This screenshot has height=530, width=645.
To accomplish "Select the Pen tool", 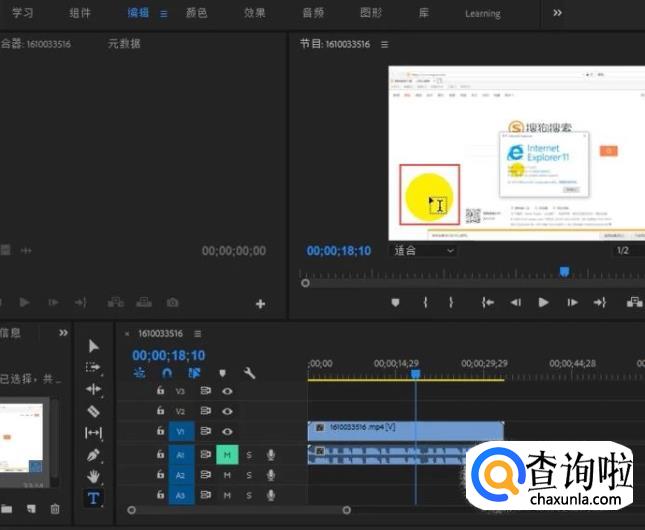I will point(94,455).
